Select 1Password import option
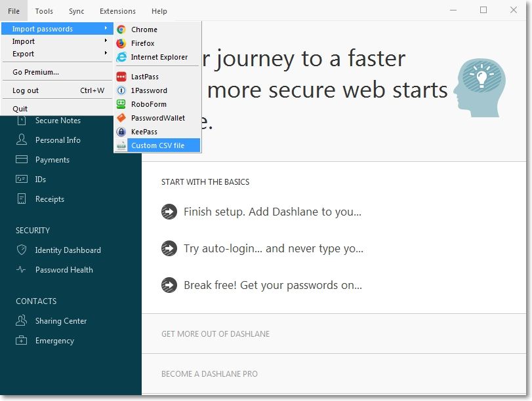 tap(157, 90)
